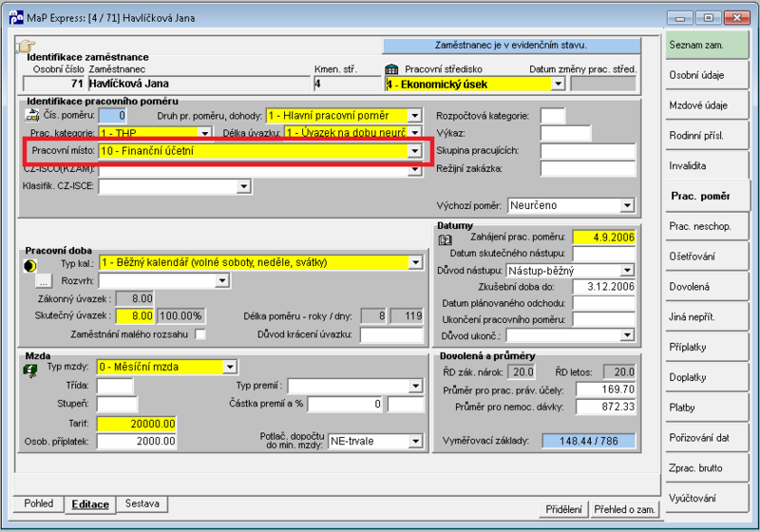Screen dimensions: 760x532
Task: Click the Rozpočtová kategorie field
Action: (x=553, y=116)
